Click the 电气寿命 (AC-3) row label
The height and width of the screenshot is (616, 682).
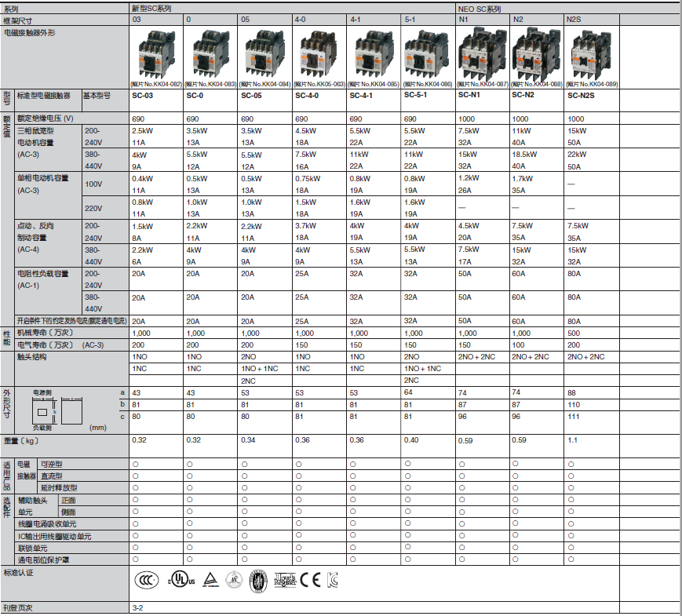60,345
